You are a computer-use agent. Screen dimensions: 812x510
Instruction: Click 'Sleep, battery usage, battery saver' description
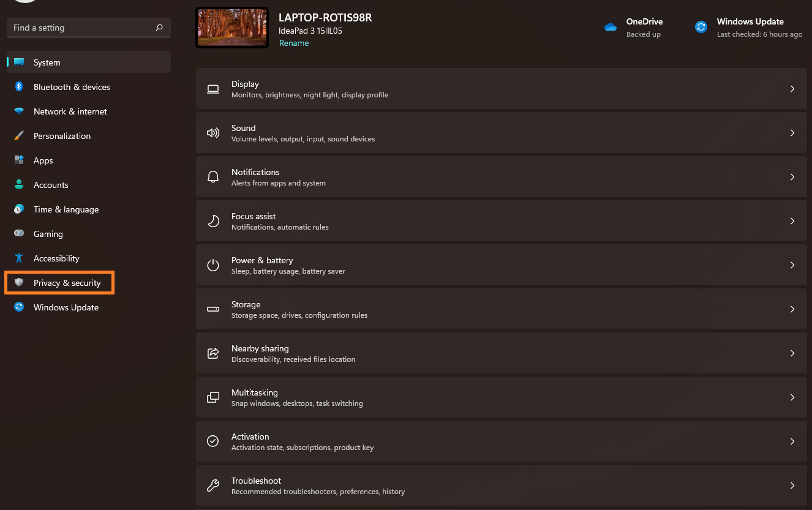click(288, 271)
